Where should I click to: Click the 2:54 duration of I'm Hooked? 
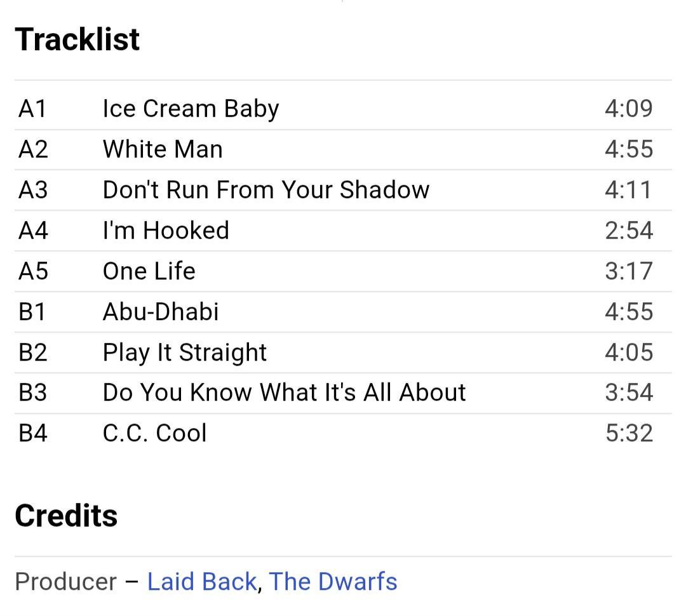pyautogui.click(x=629, y=231)
